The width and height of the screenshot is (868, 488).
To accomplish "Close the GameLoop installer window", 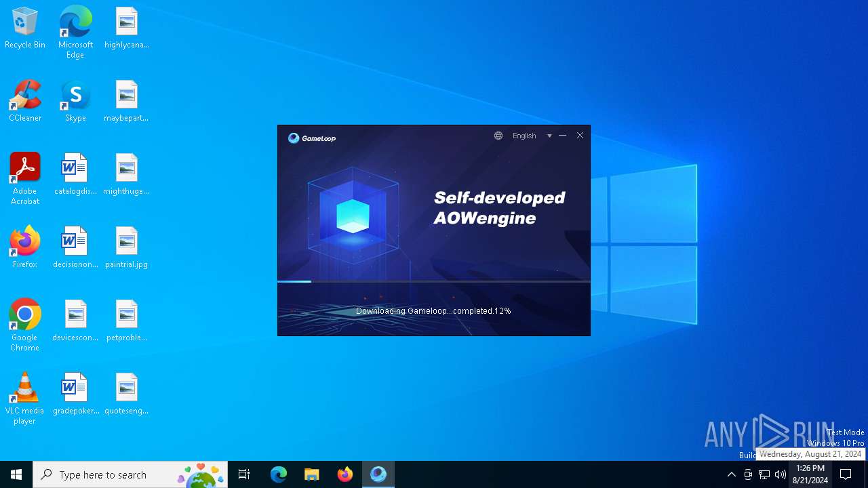I will [580, 136].
